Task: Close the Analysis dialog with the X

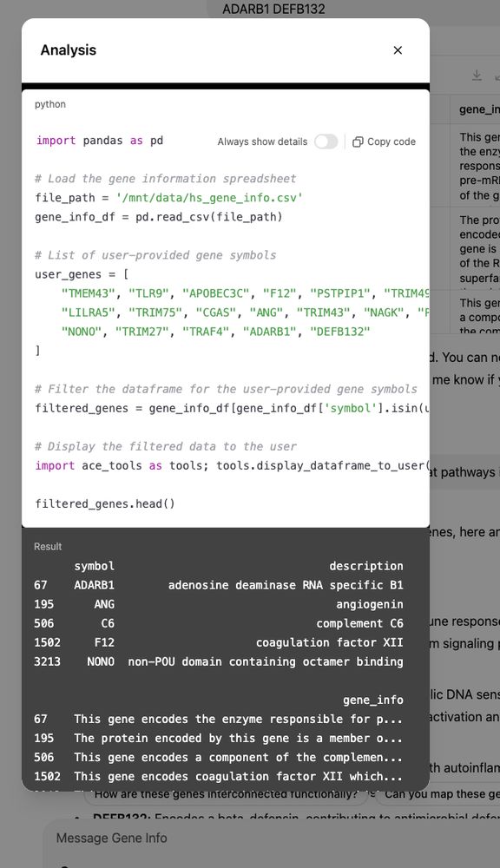Action: click(398, 50)
